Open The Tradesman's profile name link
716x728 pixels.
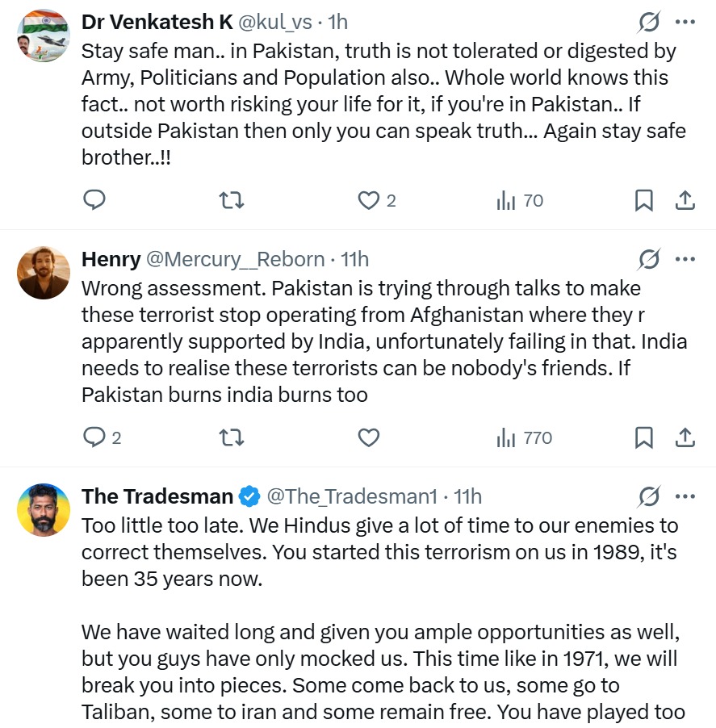point(157,496)
